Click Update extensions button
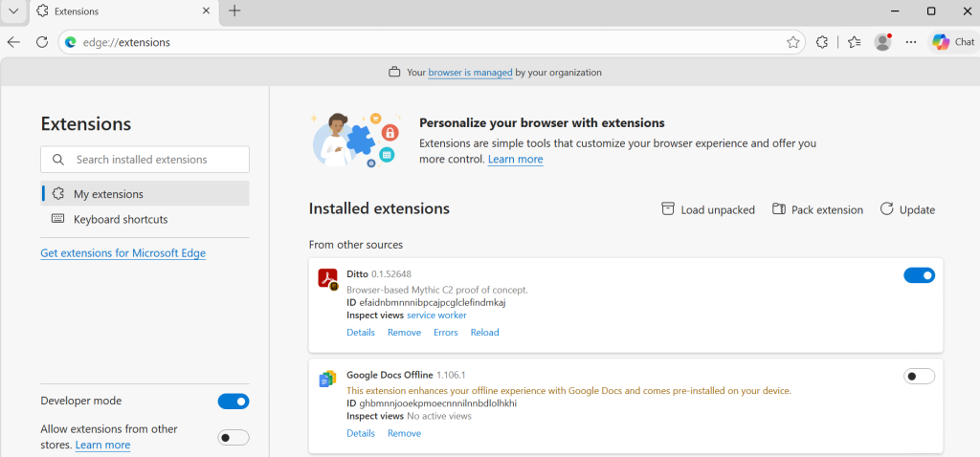The height and width of the screenshot is (457, 980). pyautogui.click(x=907, y=209)
